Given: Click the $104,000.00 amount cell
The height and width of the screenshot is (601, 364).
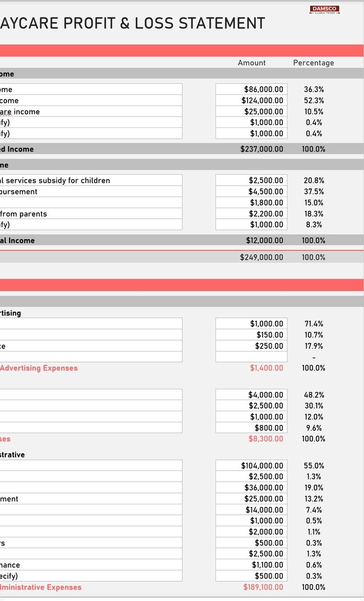Looking at the screenshot, I should coord(251,466).
